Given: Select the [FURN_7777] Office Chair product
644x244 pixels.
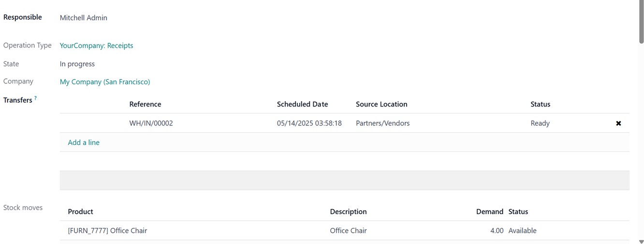Looking at the screenshot, I should click(107, 231).
